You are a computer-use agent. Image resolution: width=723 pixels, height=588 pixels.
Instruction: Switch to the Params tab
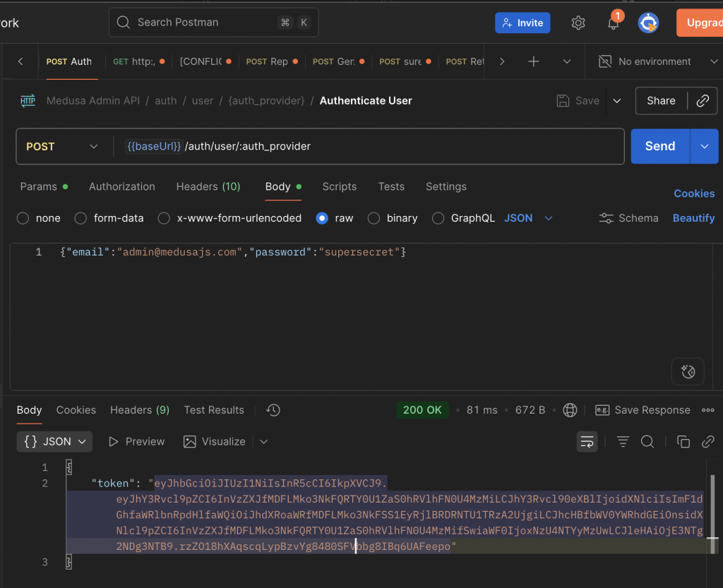coord(44,186)
